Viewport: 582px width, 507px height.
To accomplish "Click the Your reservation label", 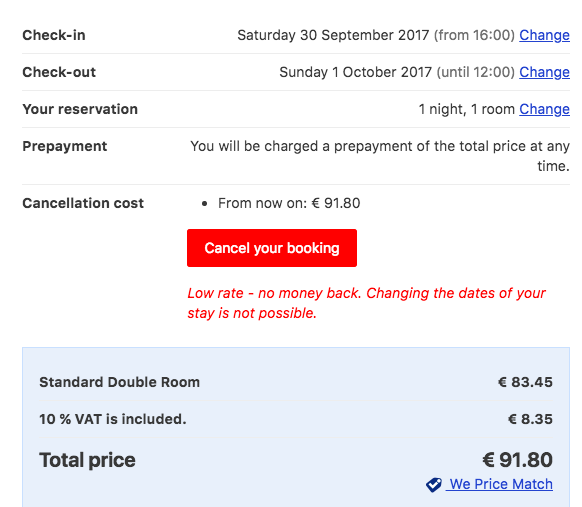I will point(80,109).
